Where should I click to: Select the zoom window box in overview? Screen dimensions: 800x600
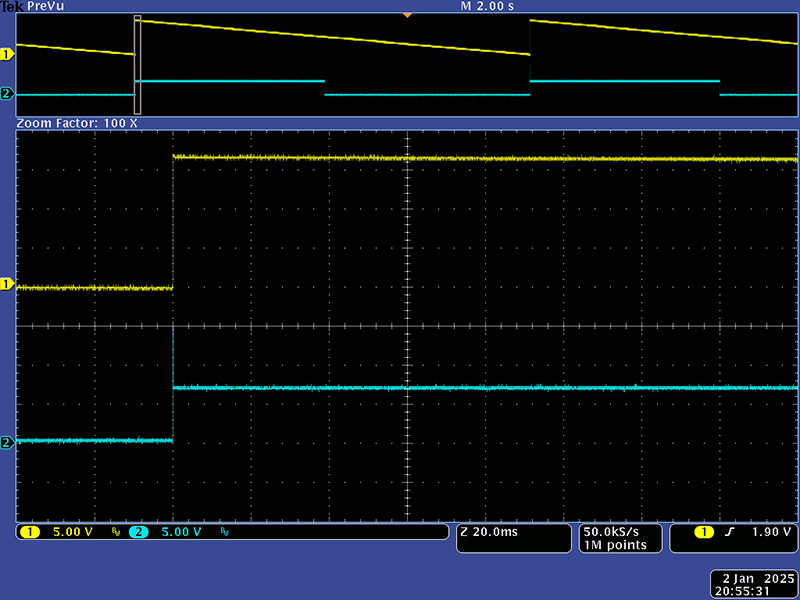[x=138, y=64]
